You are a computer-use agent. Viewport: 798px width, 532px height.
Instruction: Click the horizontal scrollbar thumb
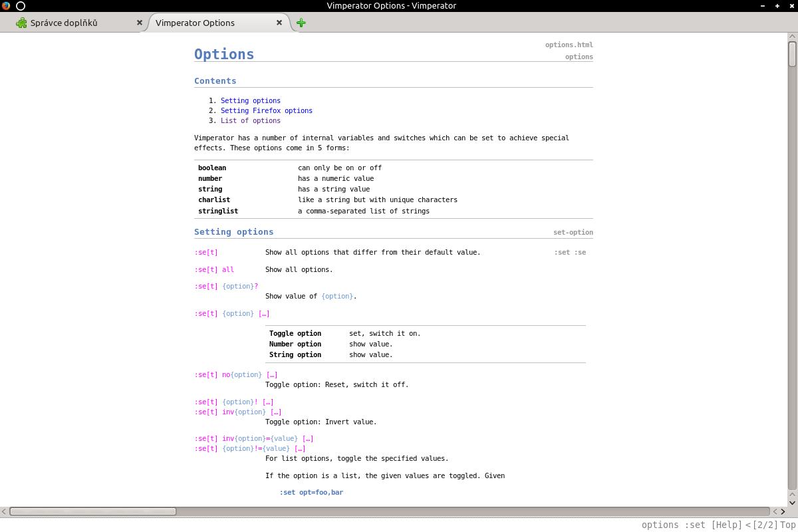point(92,511)
